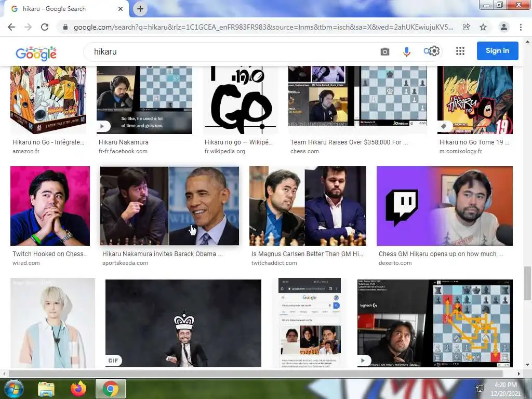Screen dimensions: 532x399
Task: Select the hikaru - Google Search tab
Action: pos(65,9)
